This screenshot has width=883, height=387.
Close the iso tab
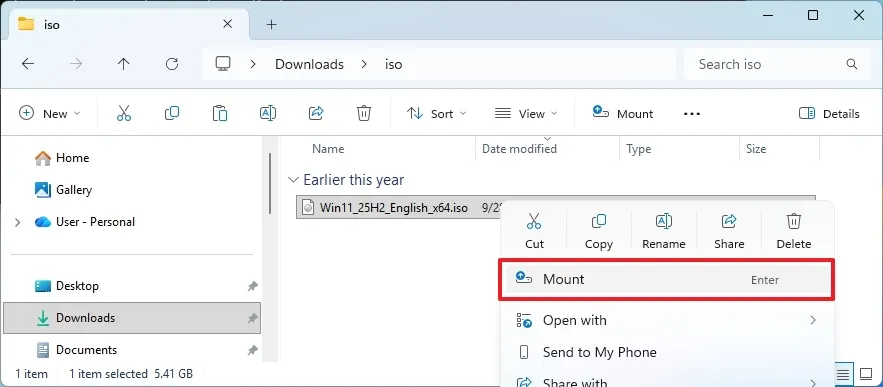(x=228, y=24)
